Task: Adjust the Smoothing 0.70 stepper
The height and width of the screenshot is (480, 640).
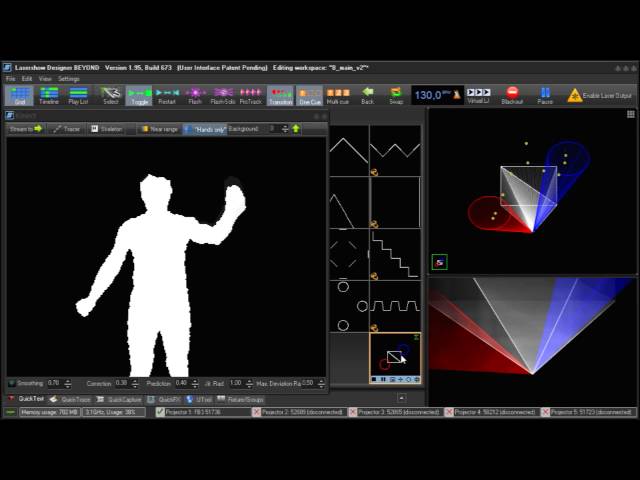Action: [x=68, y=383]
